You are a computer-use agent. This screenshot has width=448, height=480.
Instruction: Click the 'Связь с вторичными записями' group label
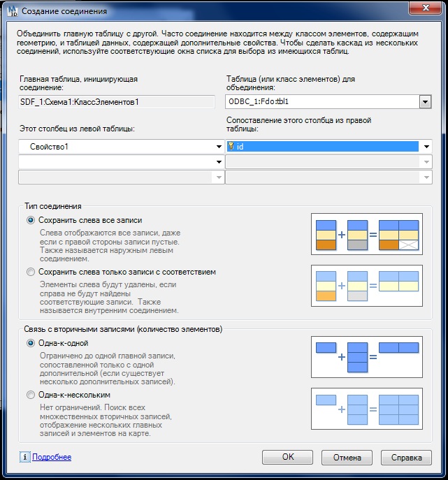pos(123,329)
